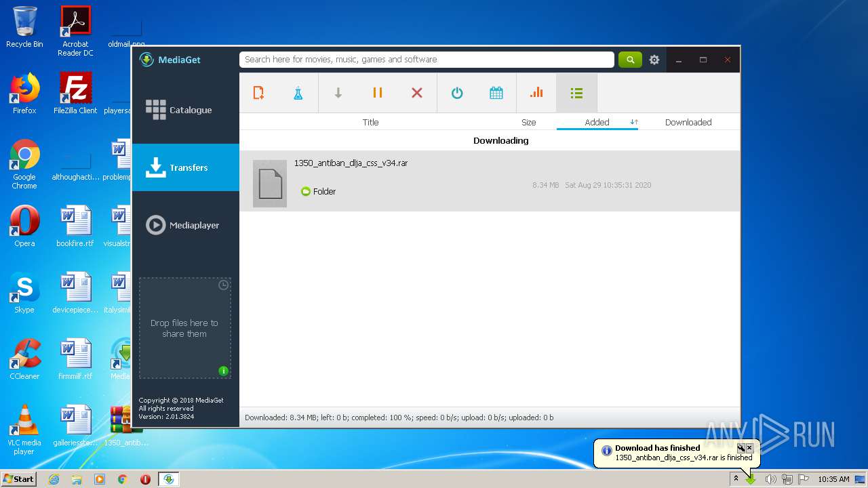Open Google Chrome desktop shortcut
868x488 pixels.
(x=24, y=164)
